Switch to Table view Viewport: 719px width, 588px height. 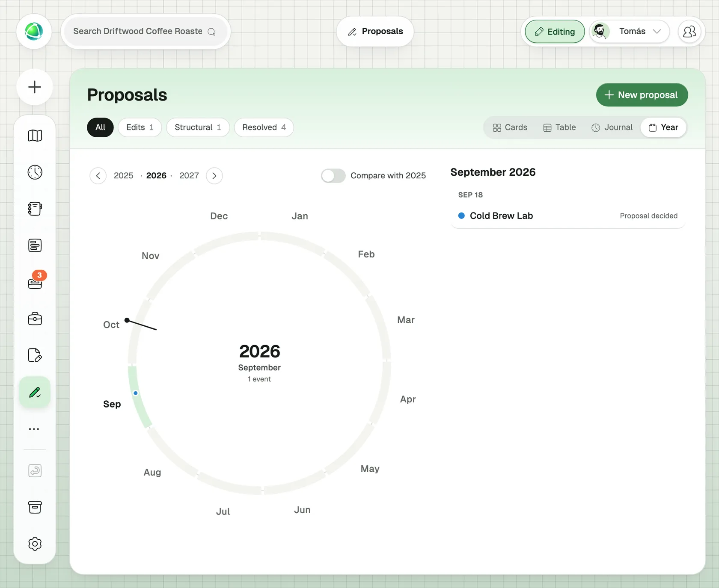click(560, 127)
